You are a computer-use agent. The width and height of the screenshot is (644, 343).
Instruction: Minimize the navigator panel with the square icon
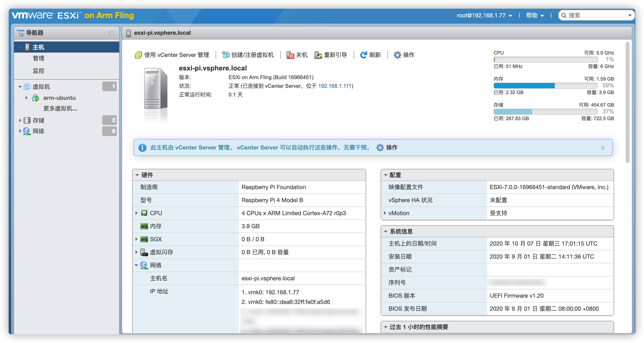[x=111, y=33]
